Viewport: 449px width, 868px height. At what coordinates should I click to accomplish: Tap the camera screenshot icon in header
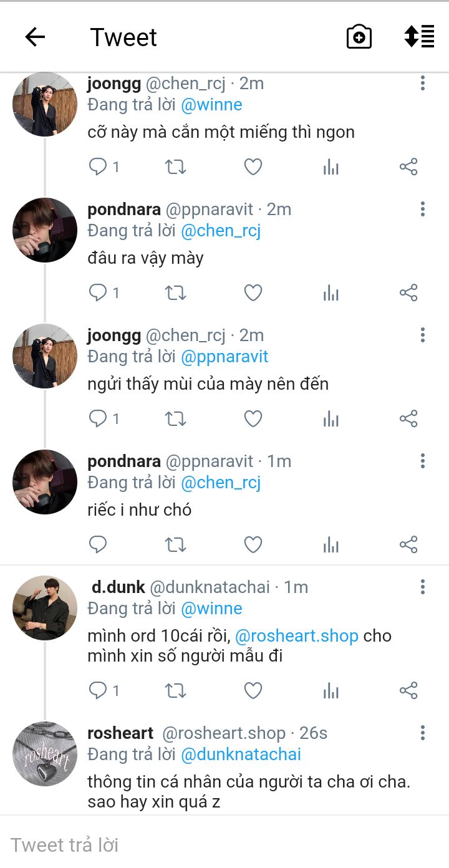click(359, 37)
